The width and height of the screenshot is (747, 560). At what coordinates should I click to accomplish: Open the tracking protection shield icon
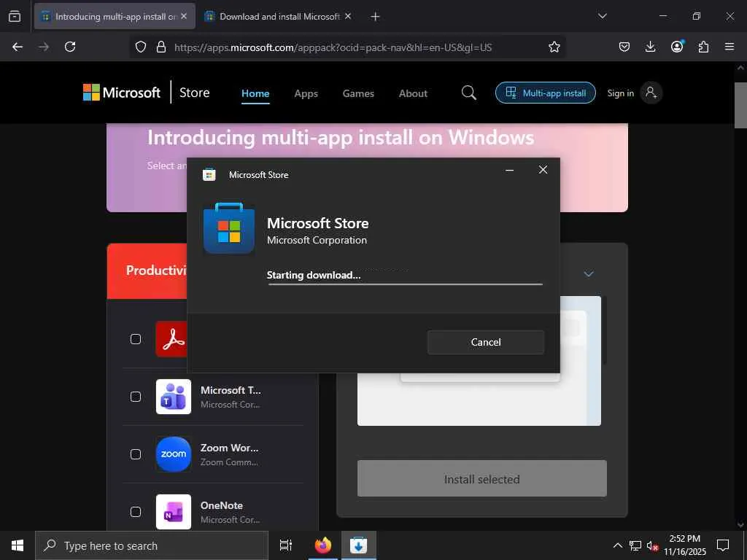(x=141, y=47)
